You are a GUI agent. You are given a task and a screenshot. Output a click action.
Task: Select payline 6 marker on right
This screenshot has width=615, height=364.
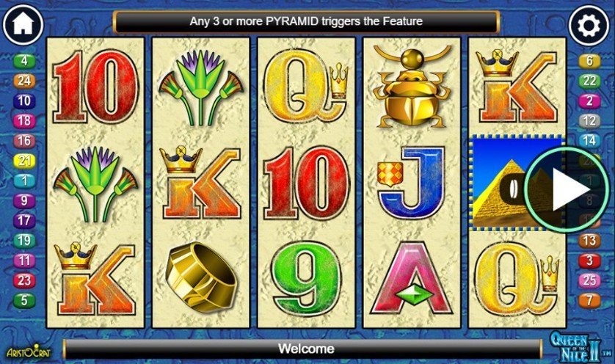[589, 61]
